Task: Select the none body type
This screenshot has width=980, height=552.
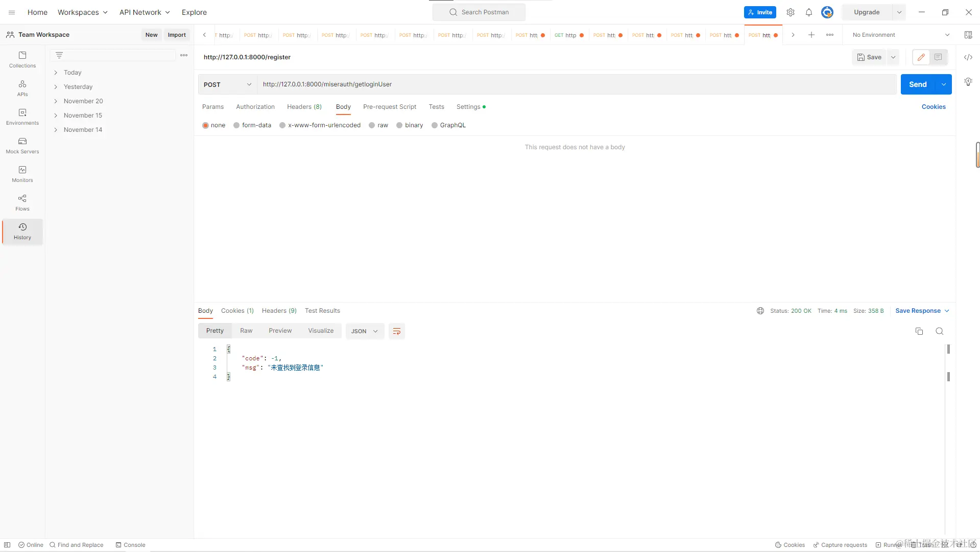Action: pos(213,125)
